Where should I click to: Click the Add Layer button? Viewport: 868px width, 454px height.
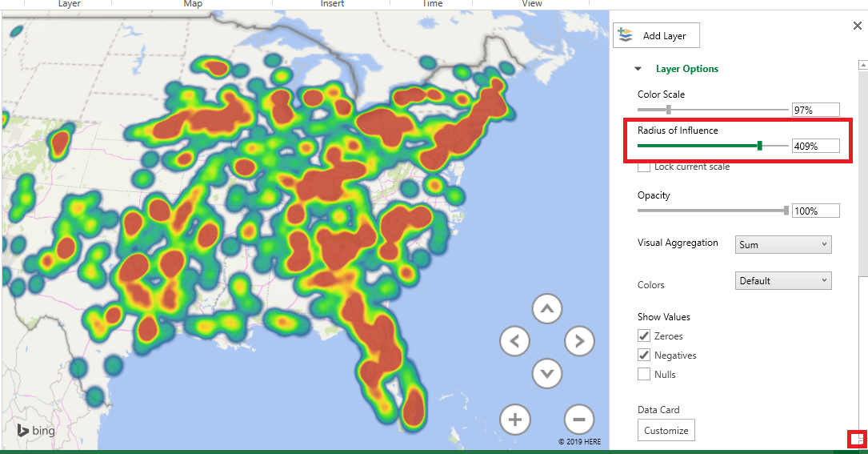656,35
